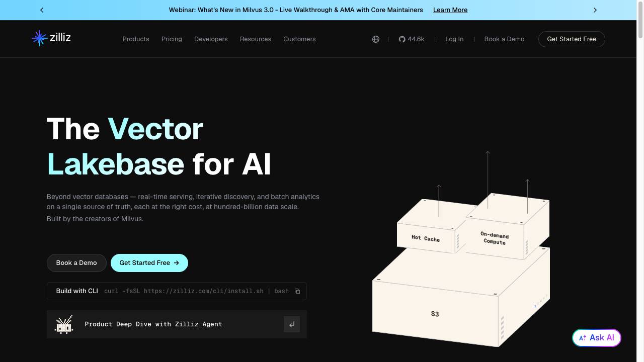Click the Learn More webinar link
The width and height of the screenshot is (644, 362).
point(450,10)
